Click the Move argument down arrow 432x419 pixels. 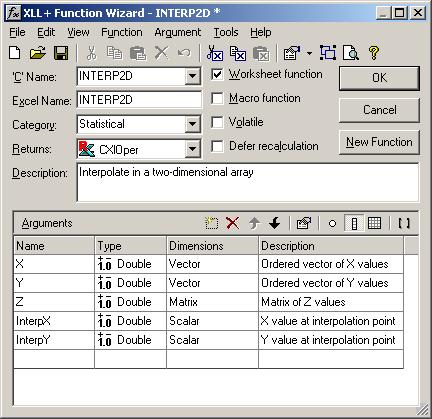[275, 223]
